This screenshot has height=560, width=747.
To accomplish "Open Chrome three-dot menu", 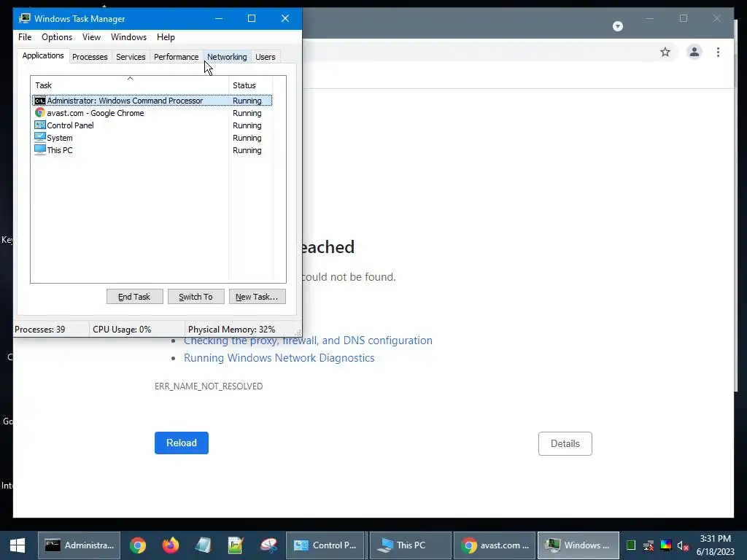I will 718,52.
